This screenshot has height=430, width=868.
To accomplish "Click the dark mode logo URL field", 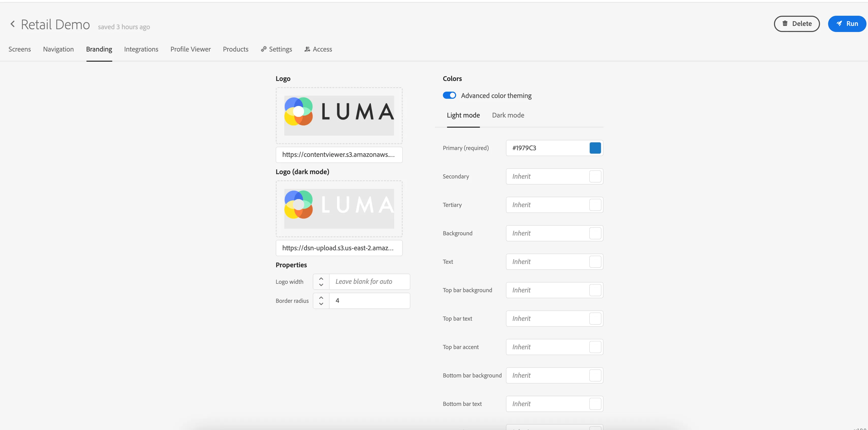I will pyautogui.click(x=339, y=248).
